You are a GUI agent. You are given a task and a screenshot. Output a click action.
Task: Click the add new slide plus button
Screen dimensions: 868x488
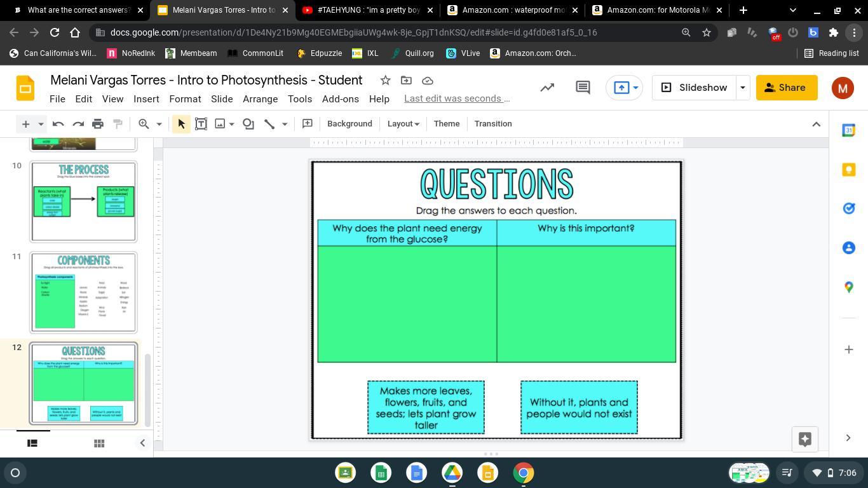point(25,124)
